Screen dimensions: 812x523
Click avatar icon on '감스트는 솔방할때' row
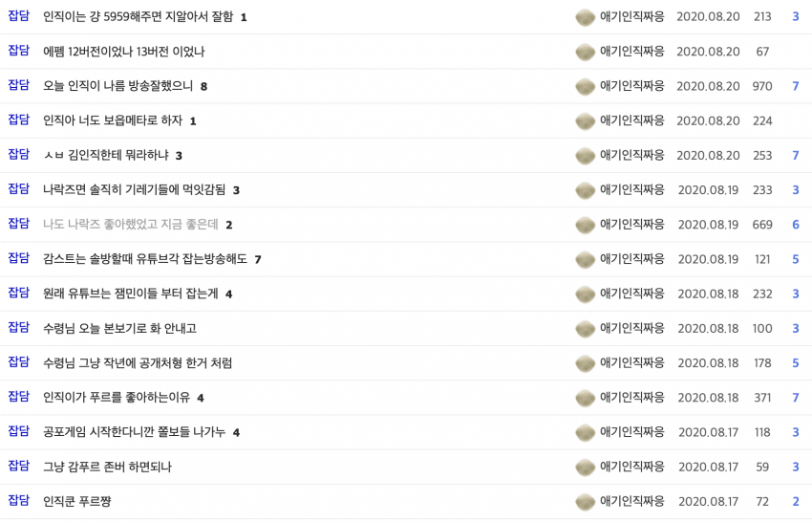click(x=586, y=260)
